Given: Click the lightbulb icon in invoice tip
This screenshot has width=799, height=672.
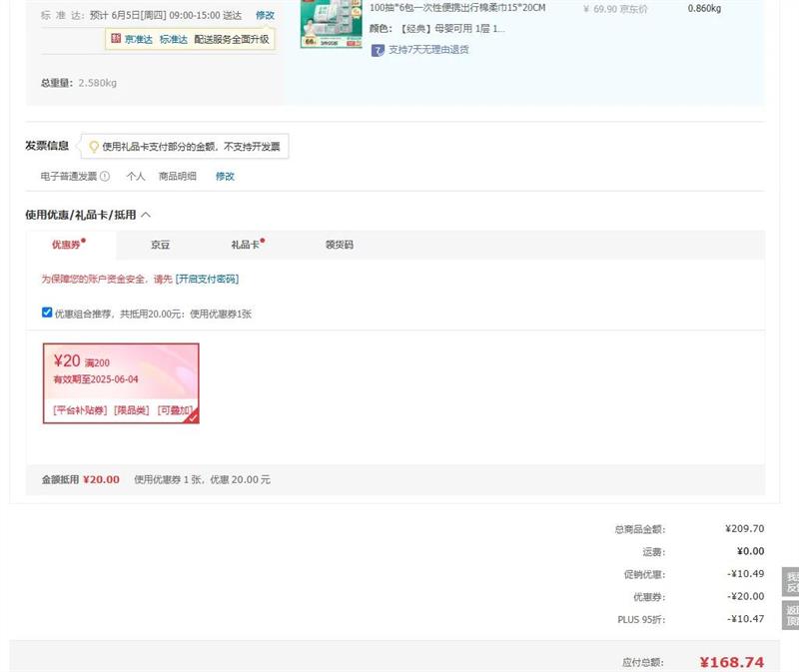Looking at the screenshot, I should 94,147.
